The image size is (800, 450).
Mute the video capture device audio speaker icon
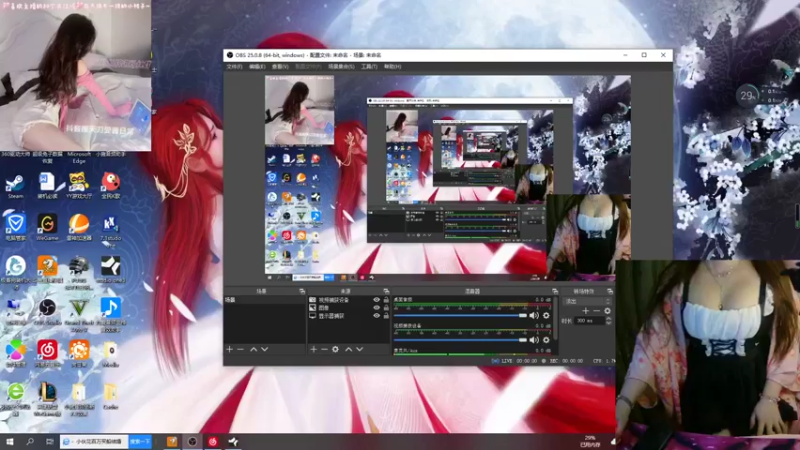tap(534, 340)
